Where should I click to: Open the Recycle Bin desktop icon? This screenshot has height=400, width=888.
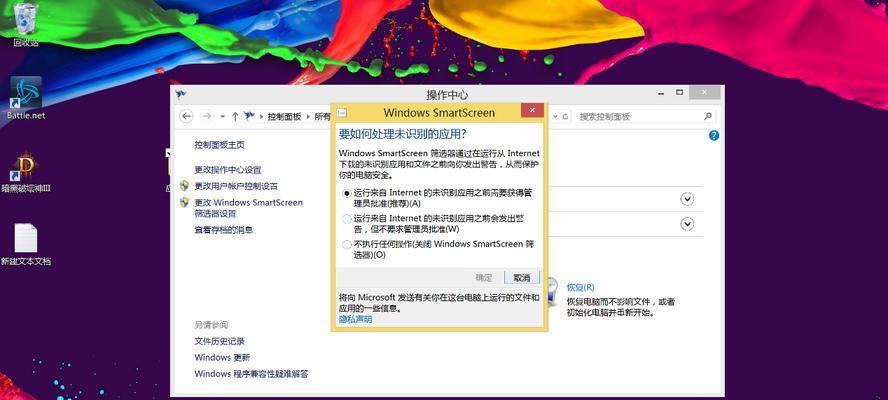click(x=25, y=24)
